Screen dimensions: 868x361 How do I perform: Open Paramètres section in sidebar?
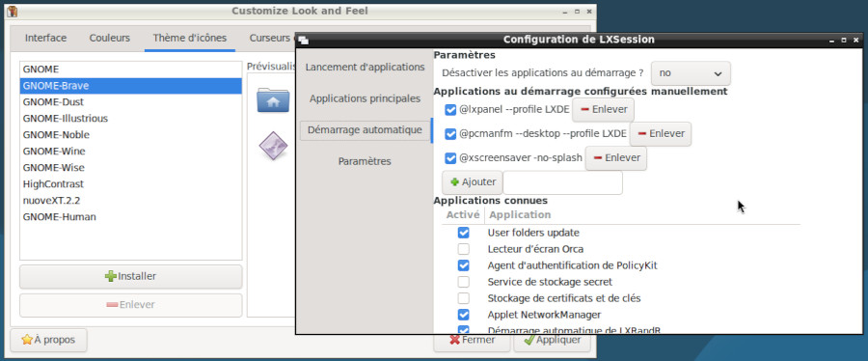point(365,161)
